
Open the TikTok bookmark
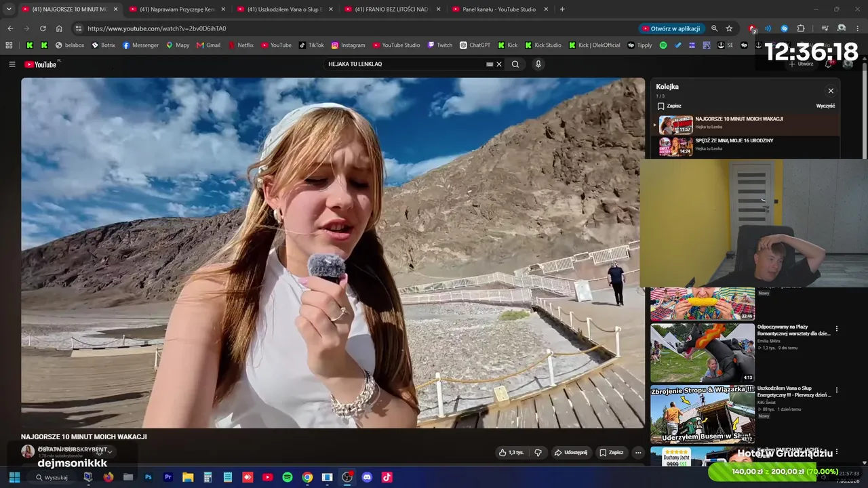click(x=311, y=45)
